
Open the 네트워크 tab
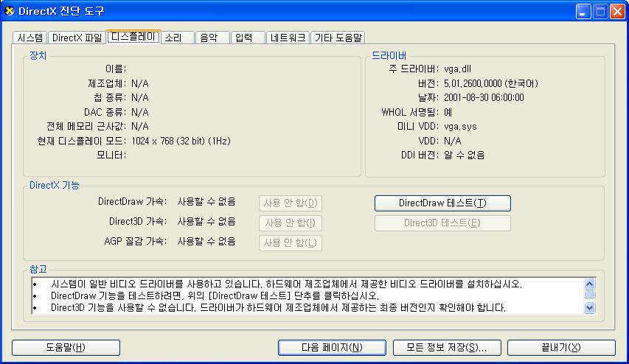click(288, 38)
